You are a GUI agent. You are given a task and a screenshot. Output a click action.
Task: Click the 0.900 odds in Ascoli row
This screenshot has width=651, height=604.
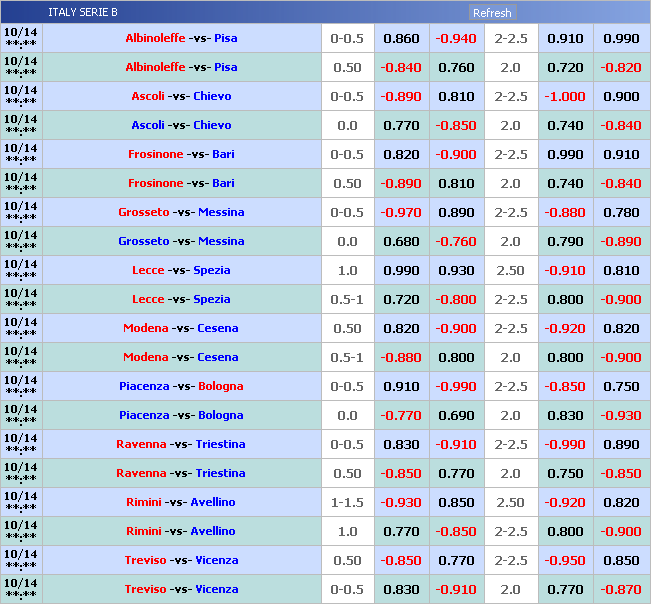pyautogui.click(x=620, y=96)
